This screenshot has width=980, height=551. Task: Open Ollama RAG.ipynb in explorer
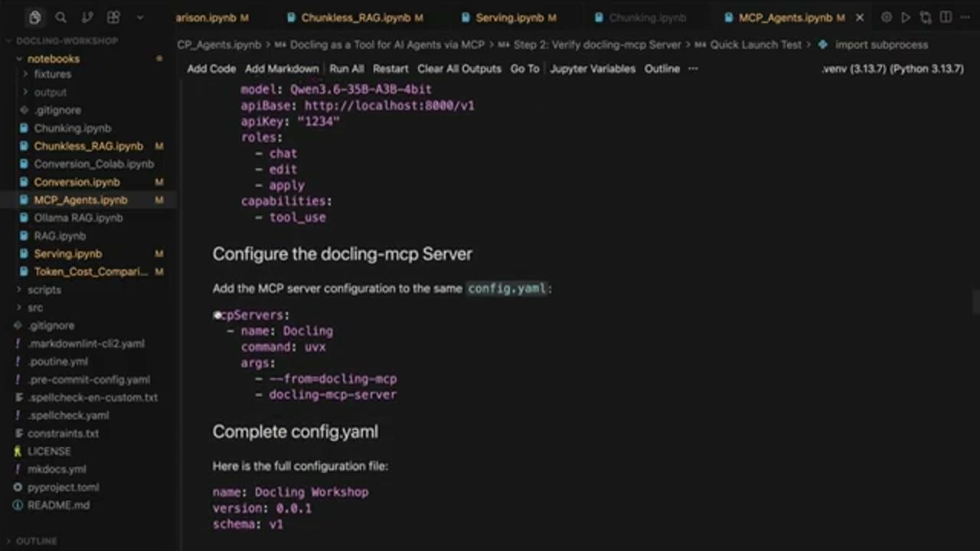[x=78, y=217]
